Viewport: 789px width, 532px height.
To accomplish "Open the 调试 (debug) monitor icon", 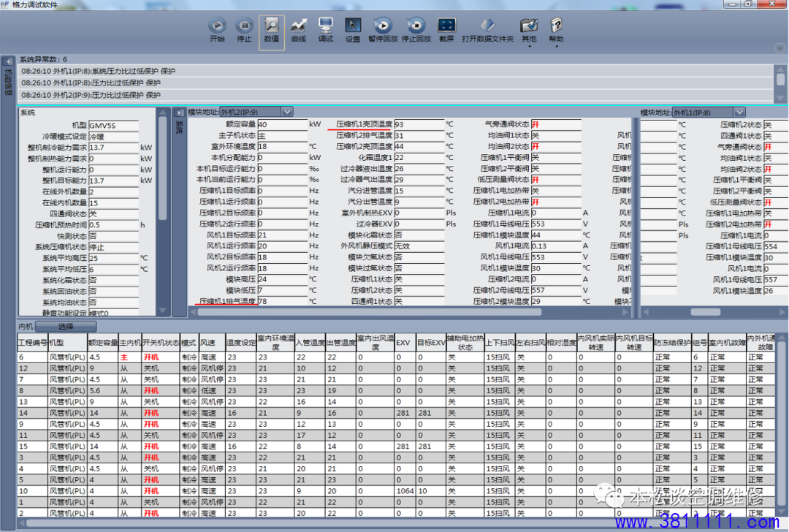I will [x=326, y=26].
